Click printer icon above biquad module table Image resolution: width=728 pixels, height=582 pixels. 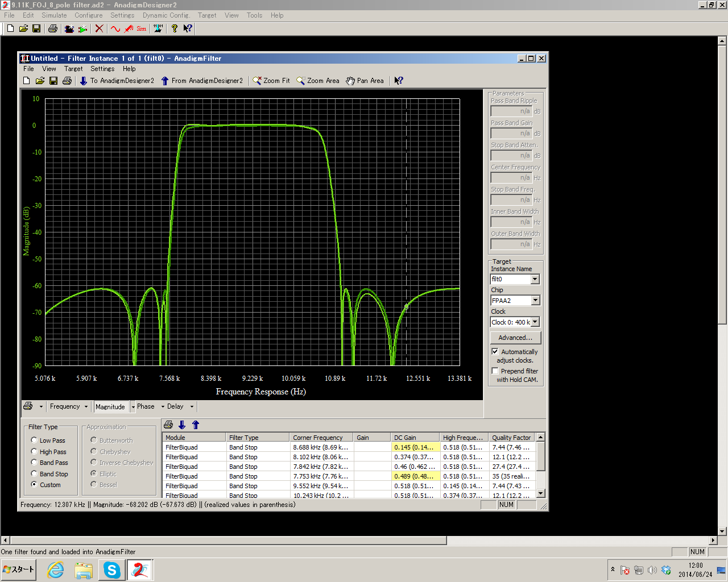click(168, 425)
